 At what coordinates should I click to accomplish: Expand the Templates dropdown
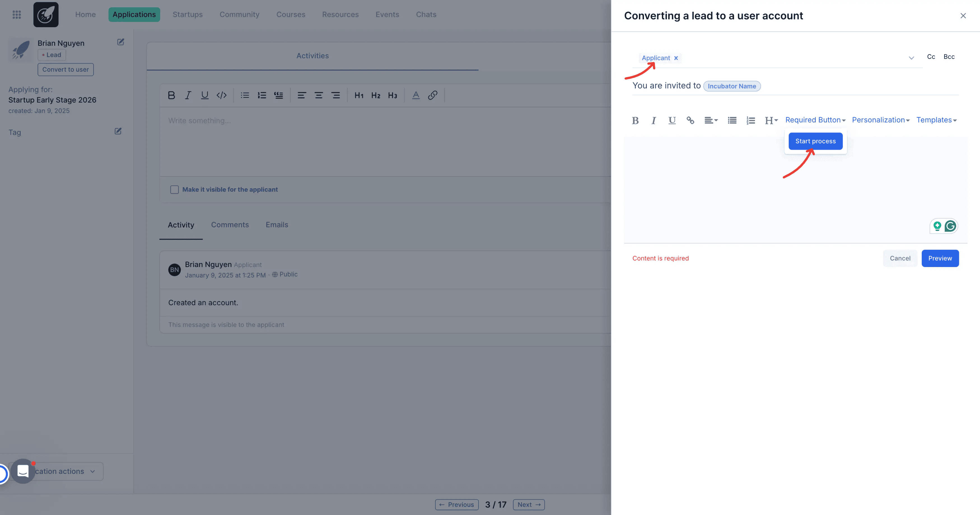[936, 120]
